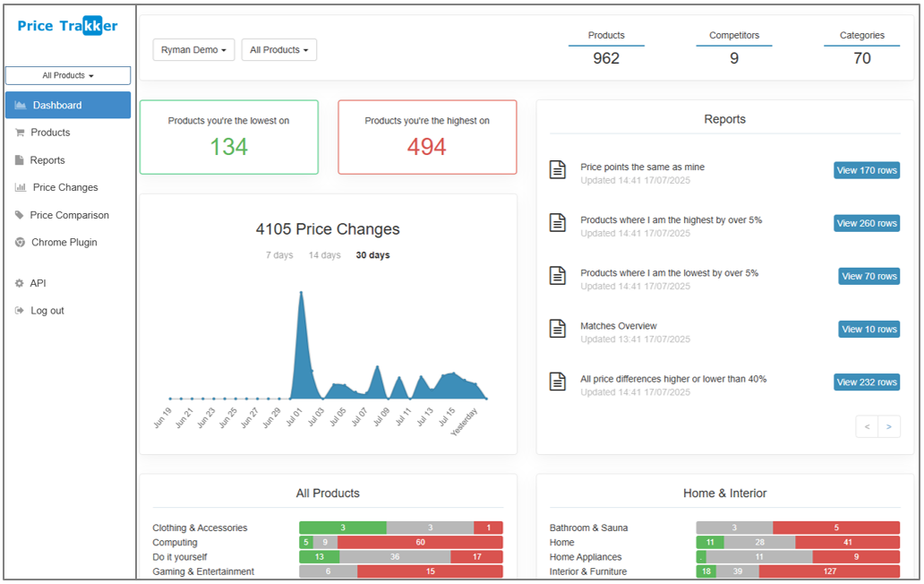This screenshot has height=584, width=924.
Task: Click the Price Changes bar chart icon
Action: [20, 187]
